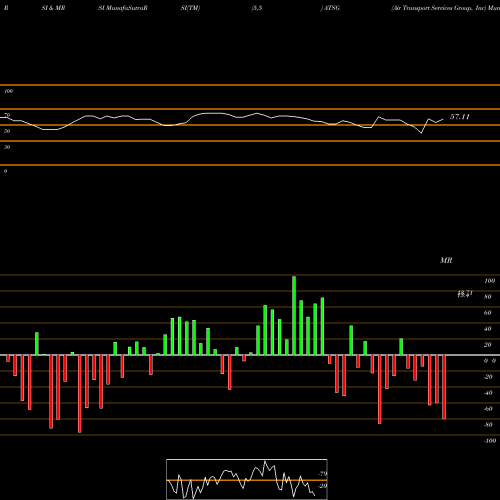Screen dimensions: 500x500
Task: Click the (5,5 period parameter text
Action: click(x=257, y=8)
